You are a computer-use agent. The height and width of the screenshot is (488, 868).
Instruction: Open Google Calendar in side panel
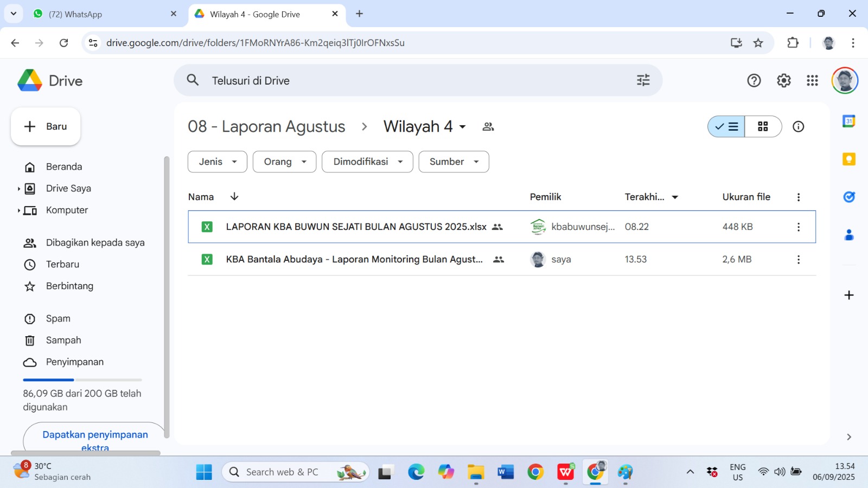coord(848,121)
